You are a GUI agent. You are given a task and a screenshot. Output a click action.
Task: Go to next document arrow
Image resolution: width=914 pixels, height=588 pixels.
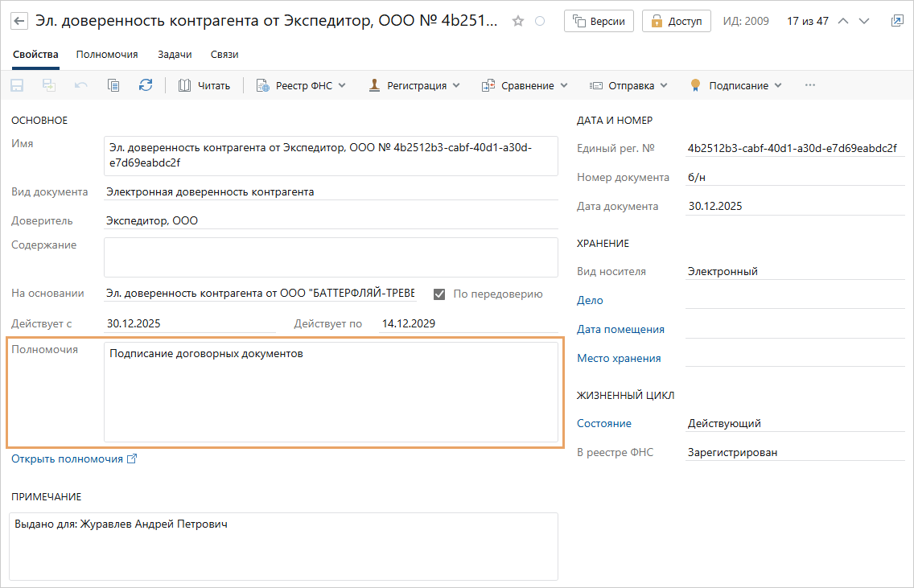point(864,21)
